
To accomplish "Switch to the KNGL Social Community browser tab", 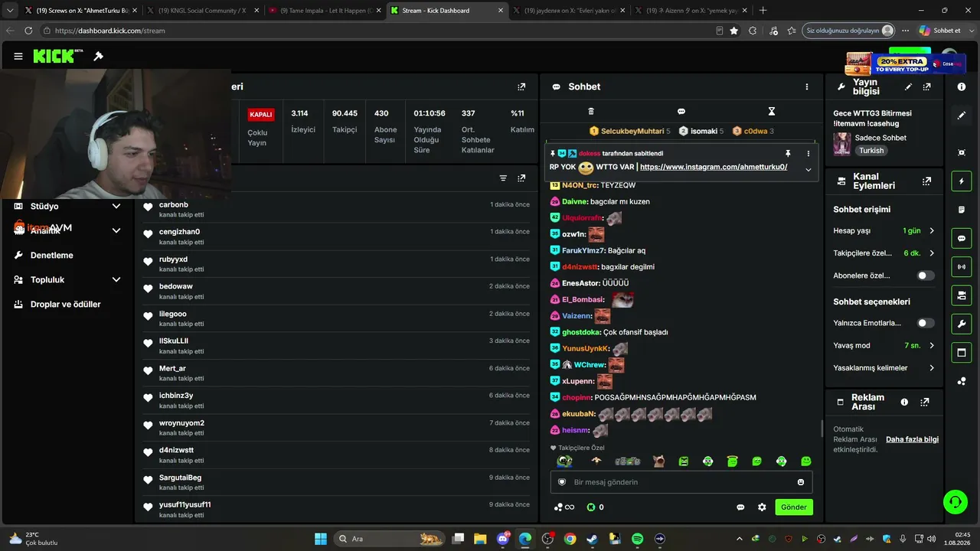I will [x=201, y=11].
